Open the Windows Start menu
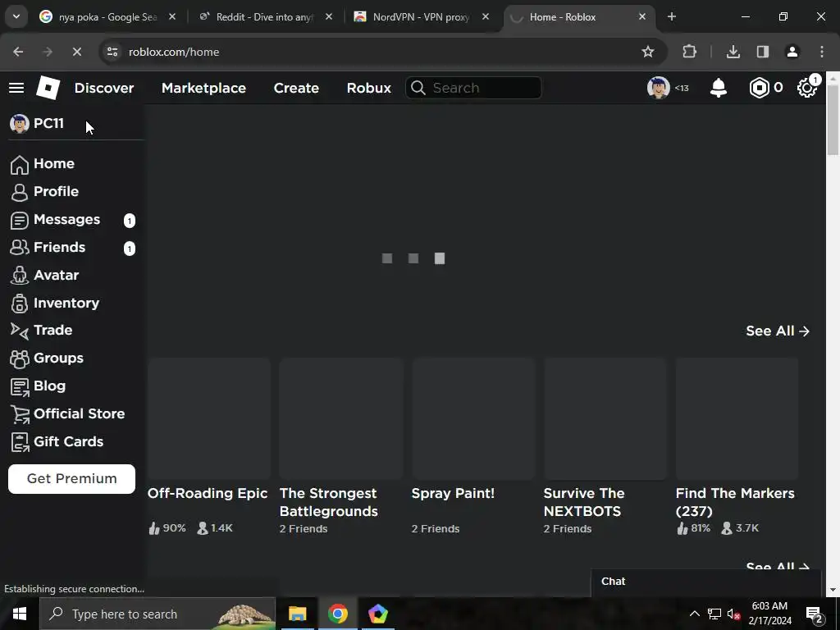 pyautogui.click(x=20, y=614)
